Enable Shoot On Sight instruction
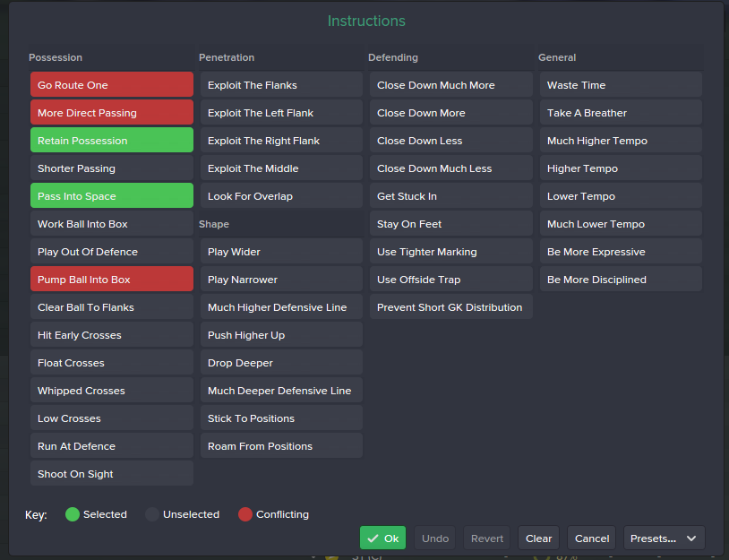729x560 pixels. [112, 473]
